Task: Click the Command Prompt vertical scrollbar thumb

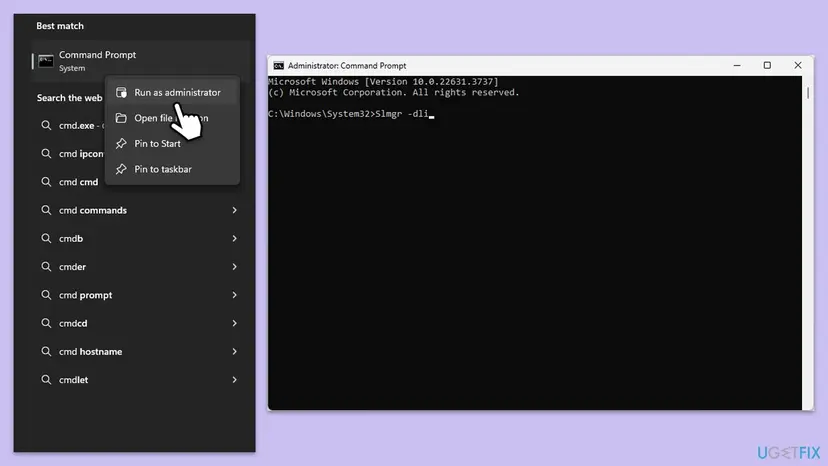Action: 808,93
